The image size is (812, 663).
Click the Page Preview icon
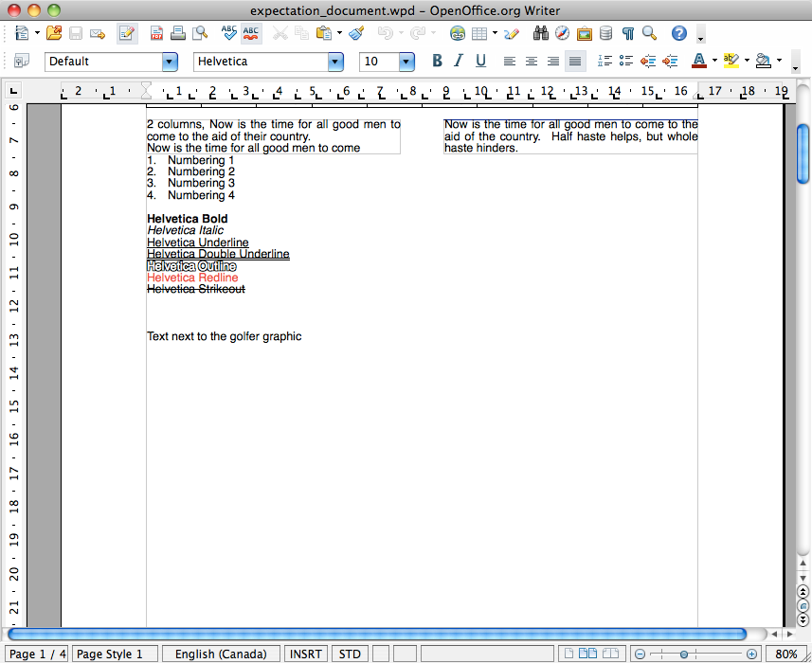click(200, 34)
